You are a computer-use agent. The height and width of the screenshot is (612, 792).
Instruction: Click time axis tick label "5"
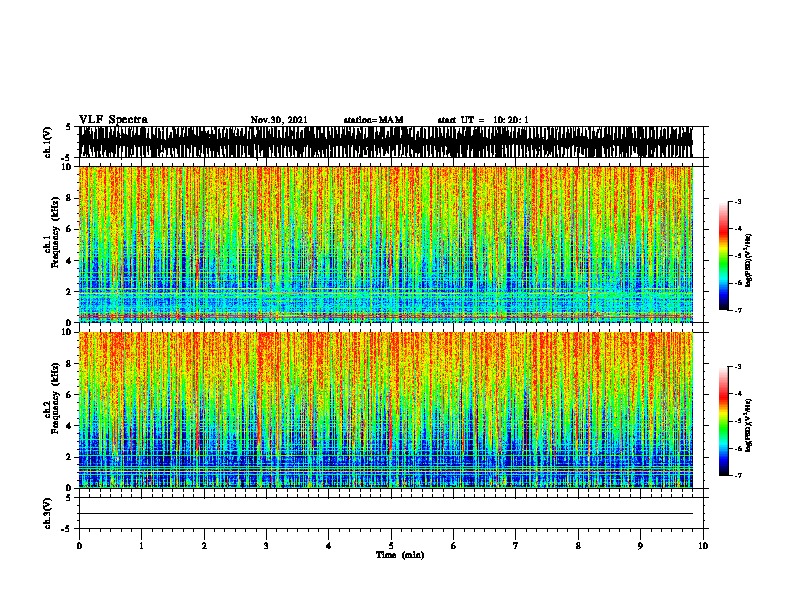391,545
